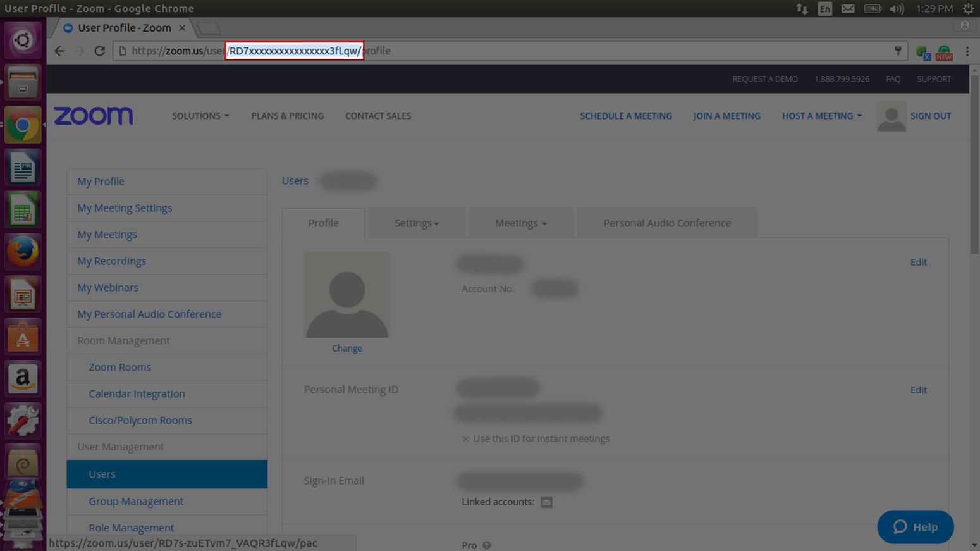This screenshot has width=980, height=551.
Task: Open the volume indicator in top panel
Action: point(897,8)
